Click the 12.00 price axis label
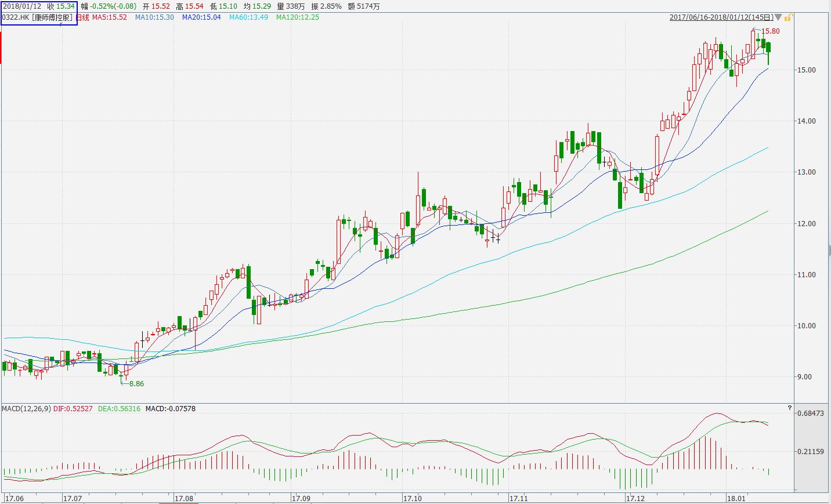This screenshot has width=831, height=504. point(807,224)
